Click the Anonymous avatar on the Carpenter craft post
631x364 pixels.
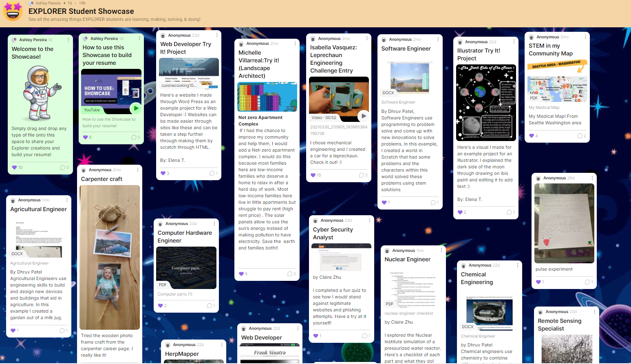point(83,170)
